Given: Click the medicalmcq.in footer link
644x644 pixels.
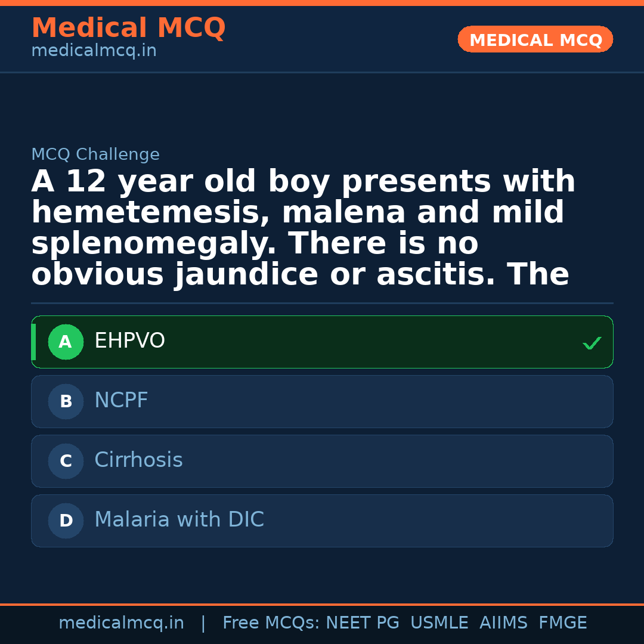Looking at the screenshot, I should 122,623.
